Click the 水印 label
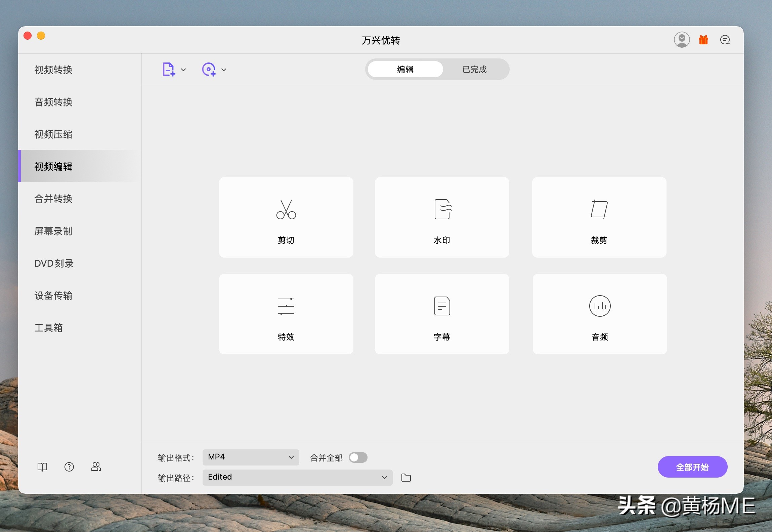The height and width of the screenshot is (532, 772). (442, 240)
